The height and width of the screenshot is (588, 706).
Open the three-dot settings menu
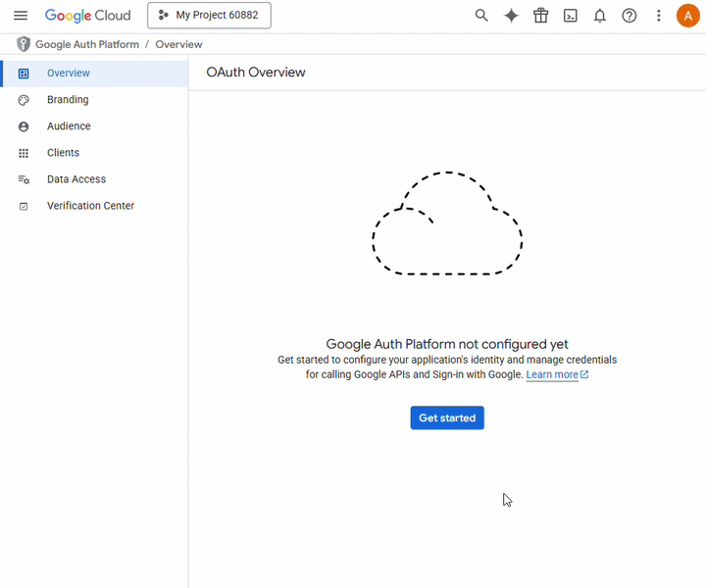(x=658, y=16)
